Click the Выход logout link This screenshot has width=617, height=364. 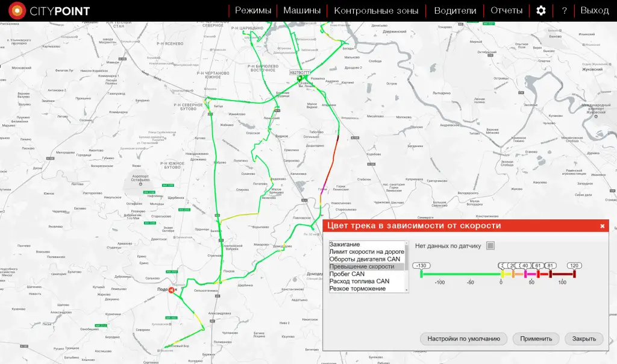coord(594,10)
